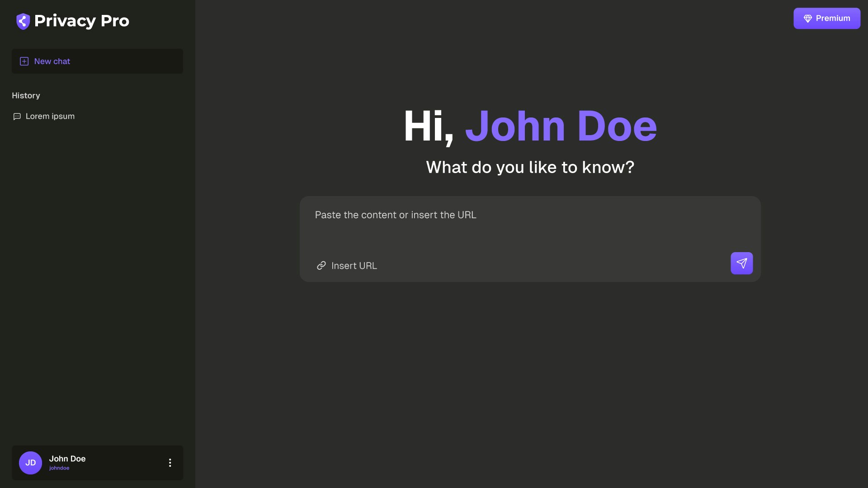Click the Insert URL text

pos(354,266)
